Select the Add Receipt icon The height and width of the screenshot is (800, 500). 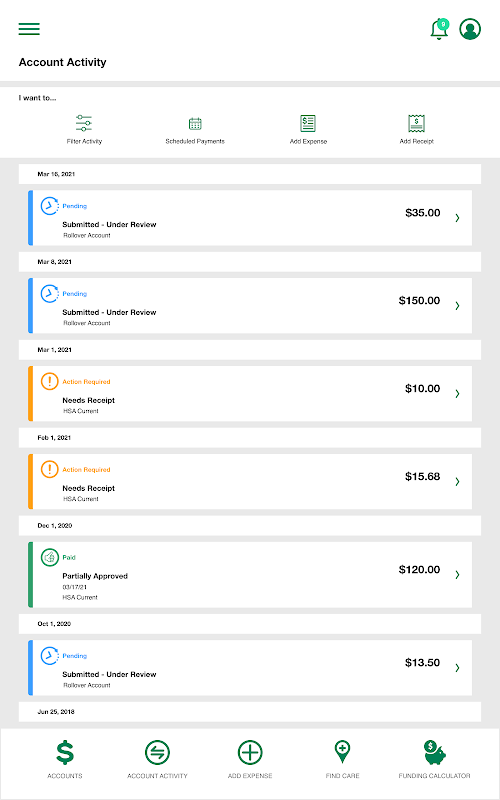pos(416,123)
